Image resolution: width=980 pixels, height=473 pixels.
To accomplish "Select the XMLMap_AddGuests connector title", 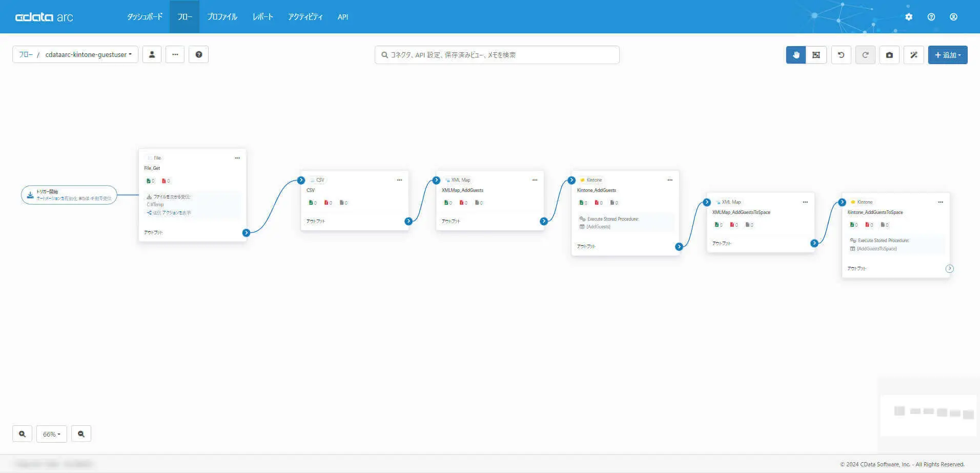I will (x=462, y=190).
